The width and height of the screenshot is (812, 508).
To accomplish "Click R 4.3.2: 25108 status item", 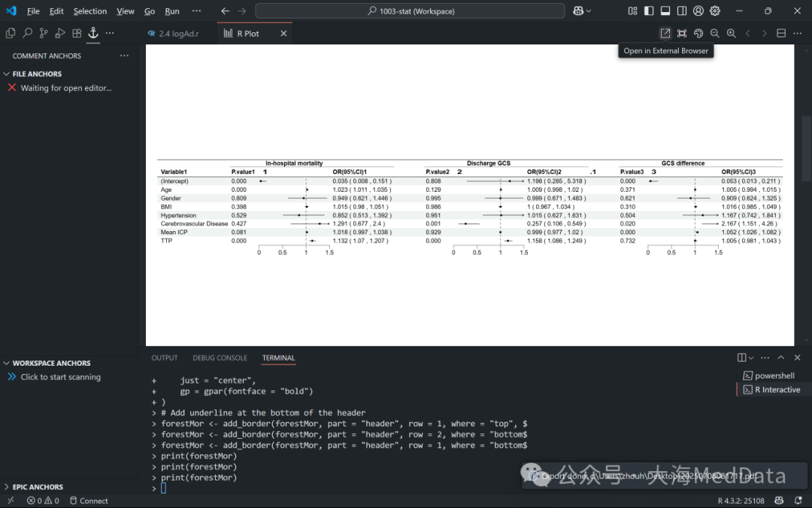I will pos(741,500).
